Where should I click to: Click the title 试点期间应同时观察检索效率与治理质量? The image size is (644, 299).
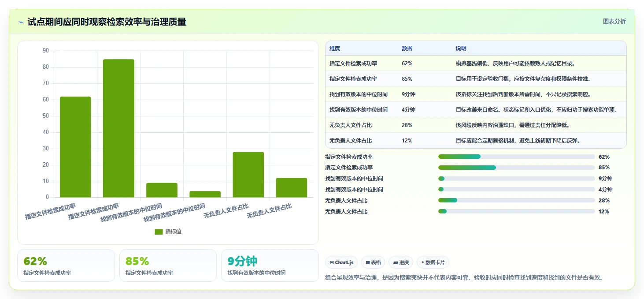coord(107,22)
